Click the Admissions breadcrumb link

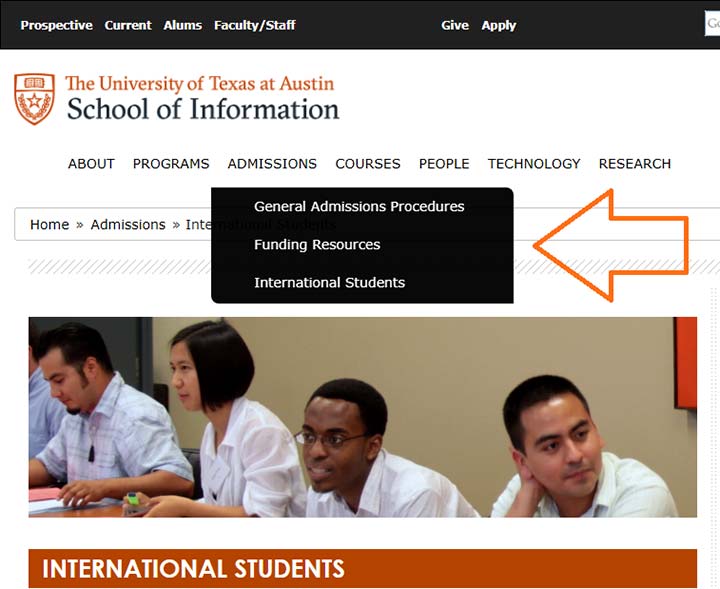coord(128,224)
